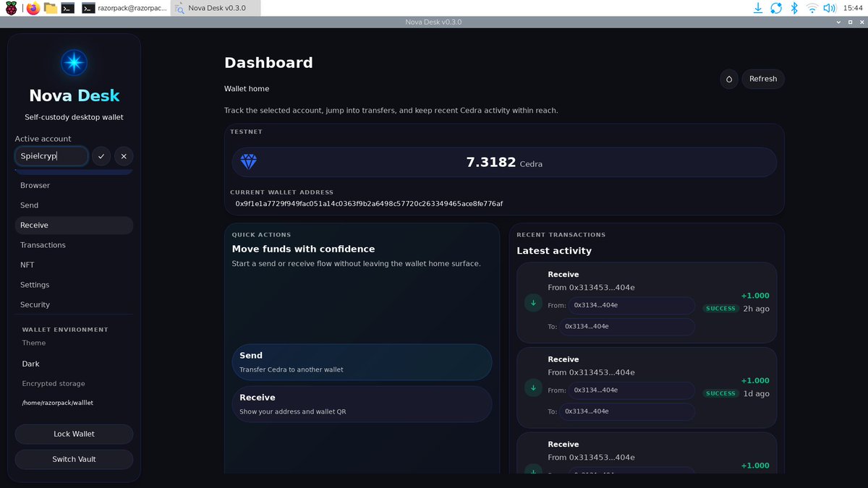Launch Firefox from the taskbar
Screen dimensions: 868x488
33,8
